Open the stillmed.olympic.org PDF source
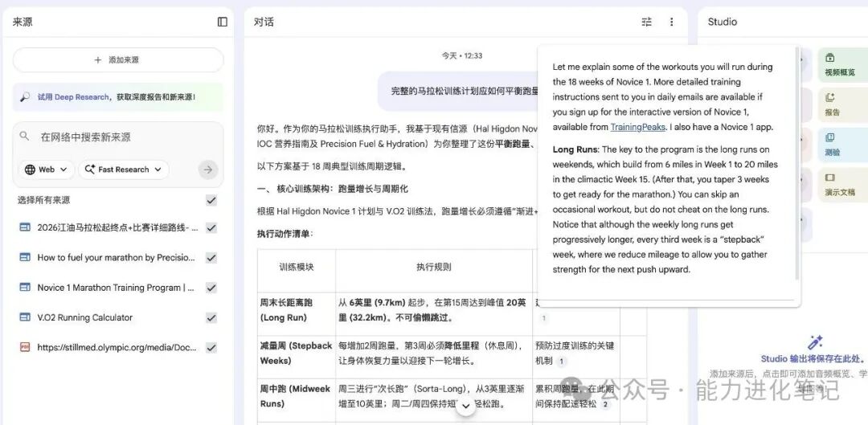Image resolution: width=868 pixels, height=425 pixels. pyautogui.click(x=117, y=348)
